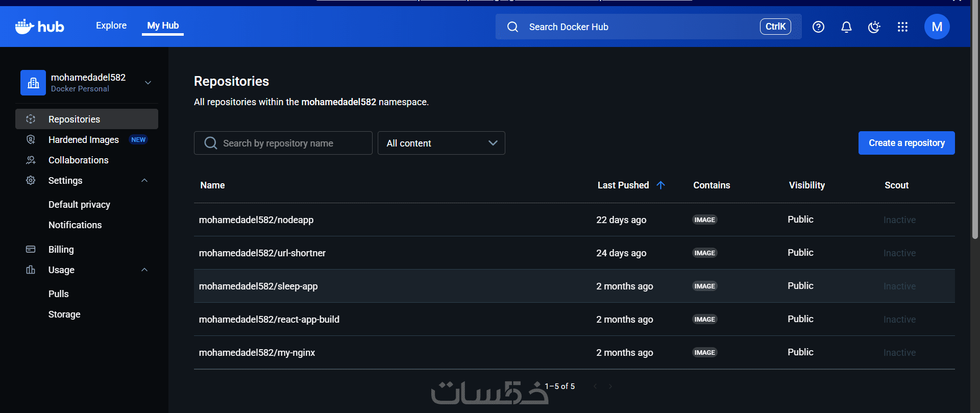Viewport: 980px width, 413px height.
Task: Open the M user avatar menu
Action: click(937, 27)
